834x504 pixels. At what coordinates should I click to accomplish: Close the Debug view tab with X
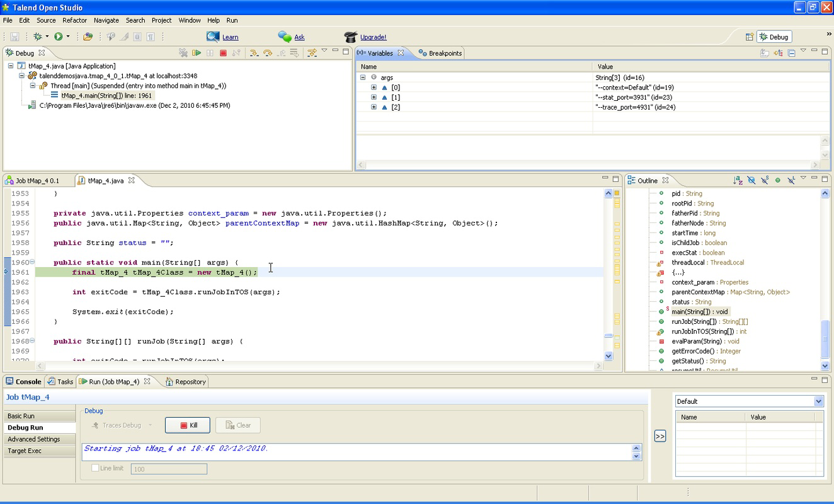42,53
